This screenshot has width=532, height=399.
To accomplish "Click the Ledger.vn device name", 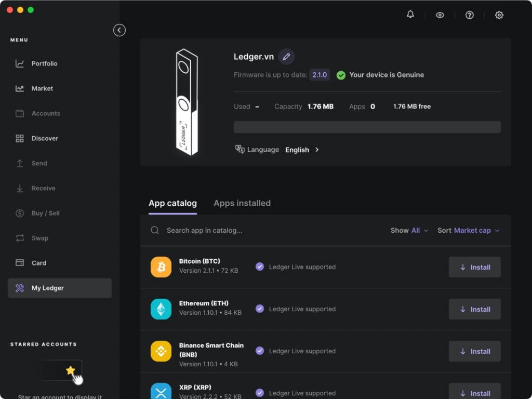I will coord(254,57).
